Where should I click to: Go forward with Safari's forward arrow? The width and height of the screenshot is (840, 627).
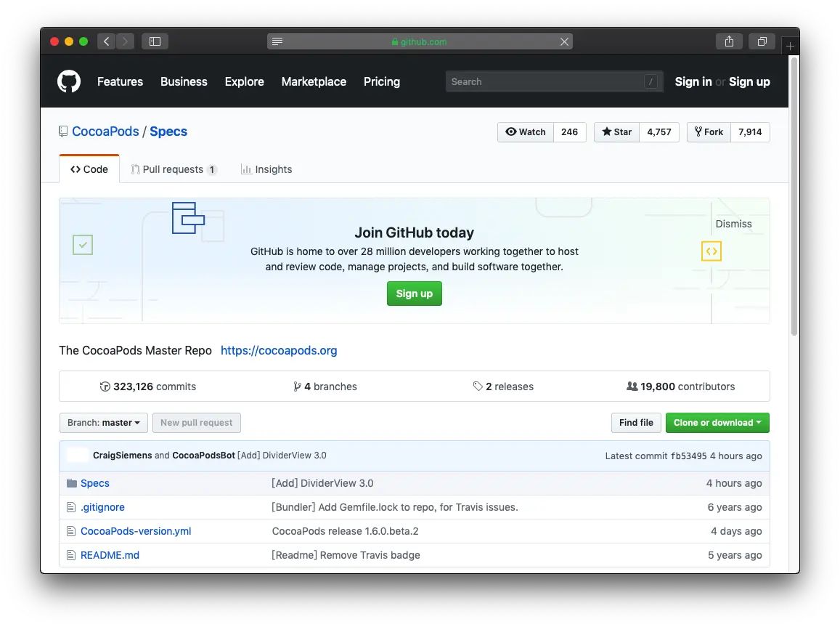[125, 41]
